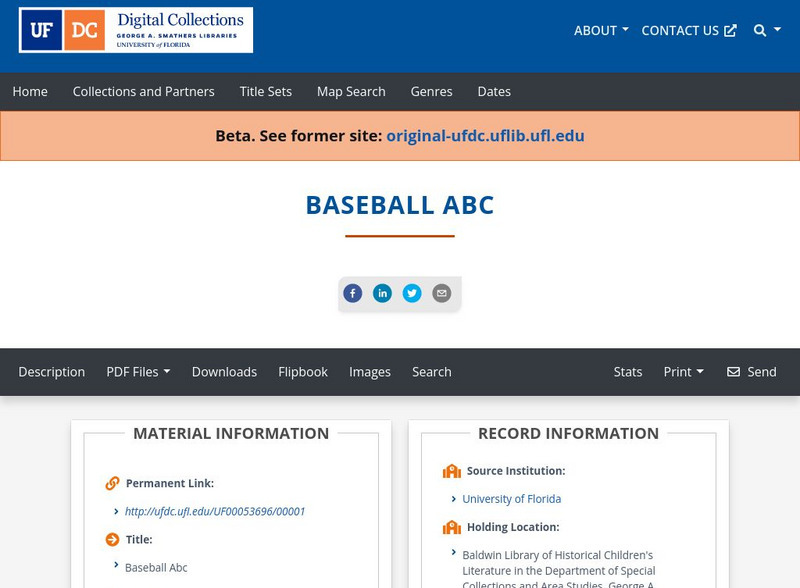Click the permanent link URL for Baseball Abc

pos(216,510)
